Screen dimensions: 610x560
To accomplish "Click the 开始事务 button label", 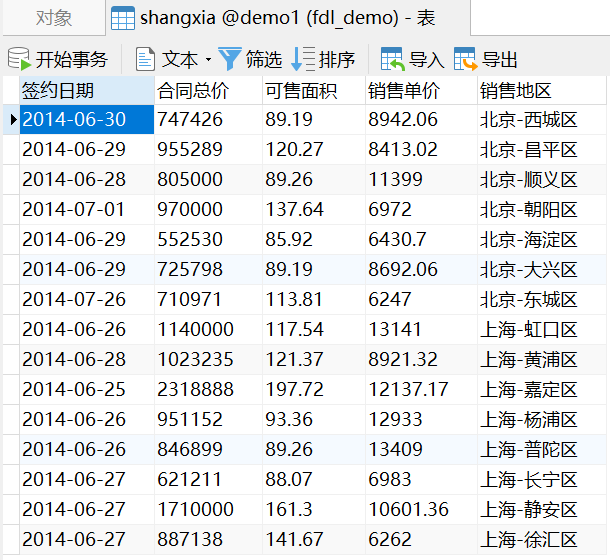I will [x=72, y=60].
